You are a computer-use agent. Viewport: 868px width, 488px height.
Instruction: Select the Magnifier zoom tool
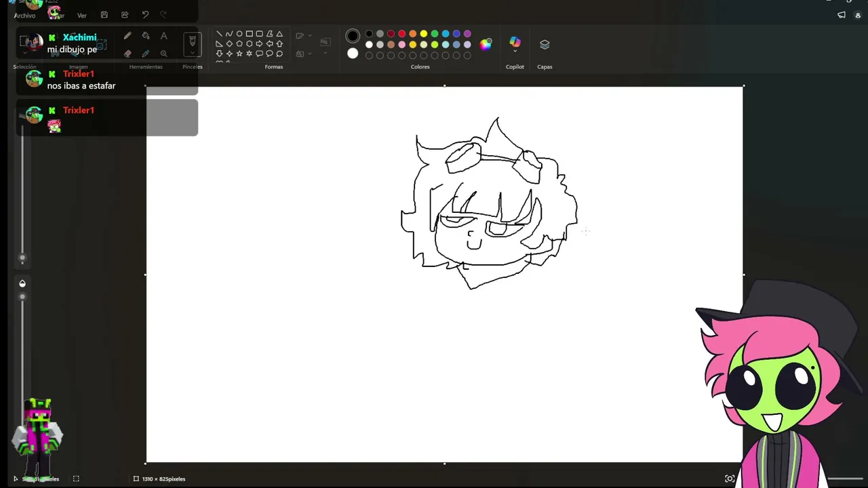point(163,54)
